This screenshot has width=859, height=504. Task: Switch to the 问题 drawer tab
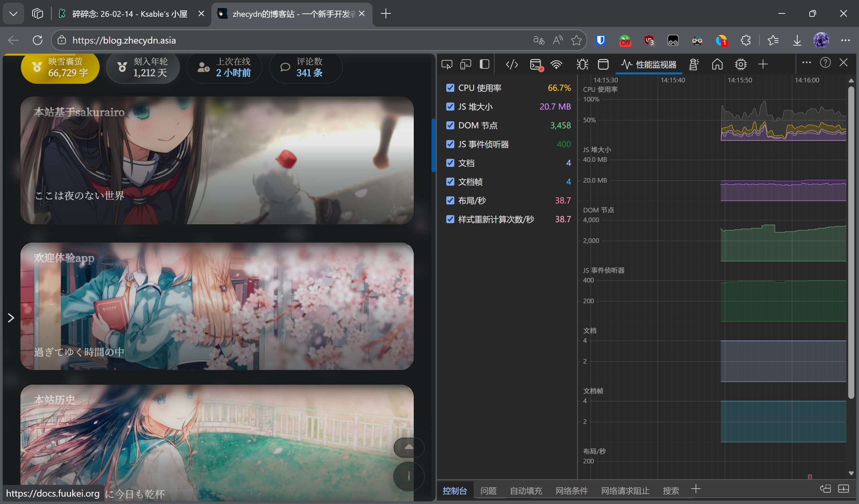click(488, 491)
